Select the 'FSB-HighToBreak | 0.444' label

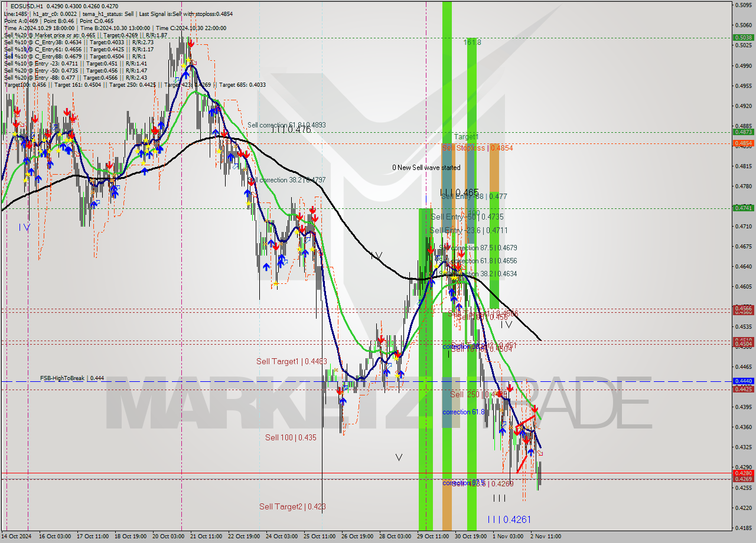click(x=72, y=378)
